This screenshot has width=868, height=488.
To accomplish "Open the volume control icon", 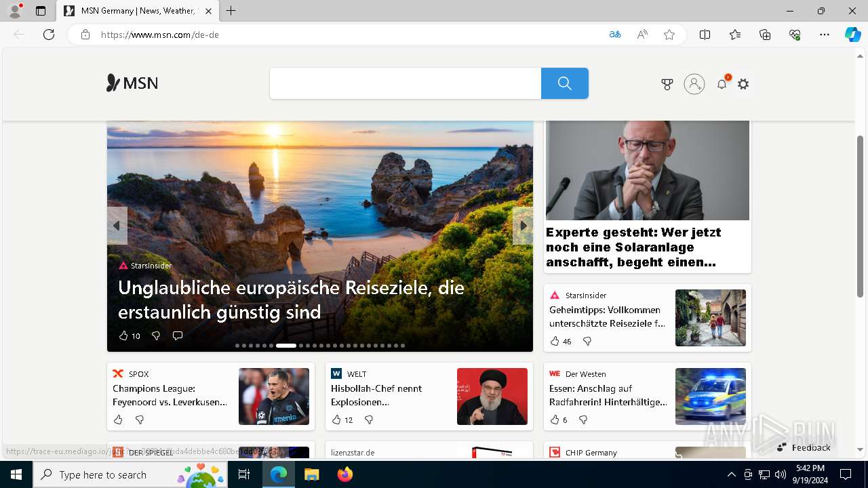I will [781, 474].
